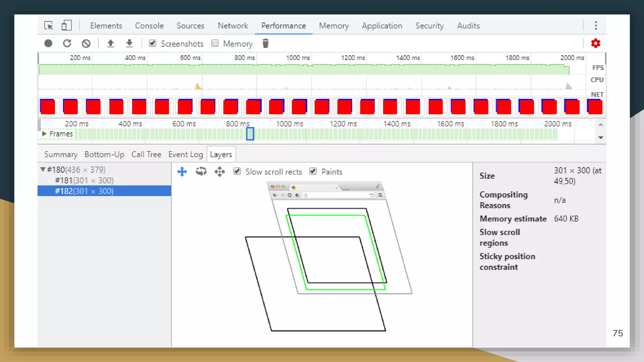Switch to the Network tab
This screenshot has height=362, width=644.
tap(233, 26)
